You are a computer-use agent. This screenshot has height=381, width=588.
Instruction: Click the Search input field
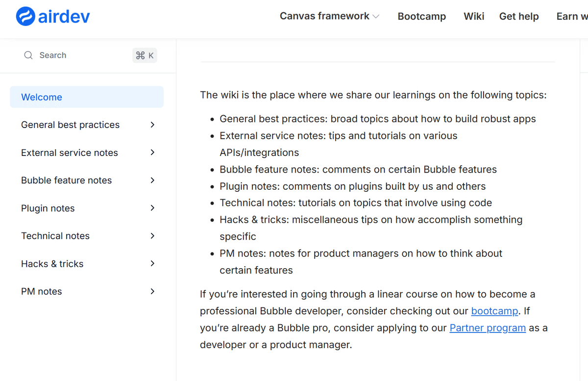pyautogui.click(x=78, y=55)
